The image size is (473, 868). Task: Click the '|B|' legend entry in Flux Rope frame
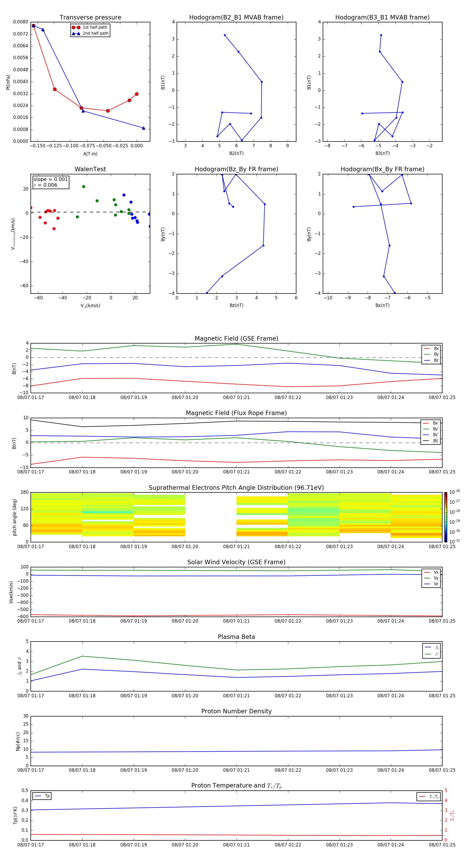coord(431,441)
